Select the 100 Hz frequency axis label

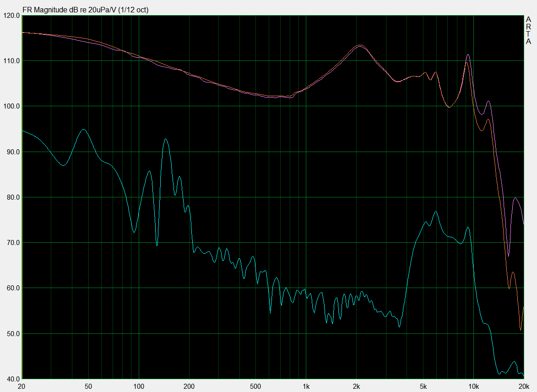tap(139, 386)
